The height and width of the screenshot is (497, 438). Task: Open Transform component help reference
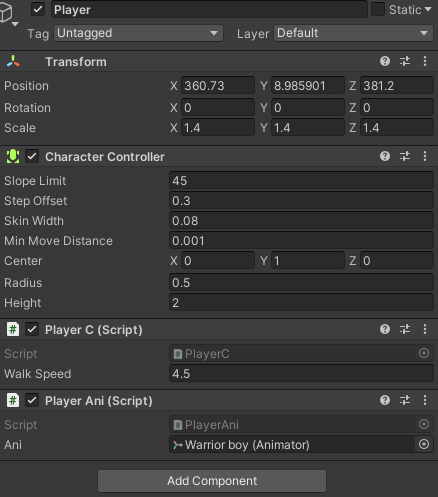(385, 61)
